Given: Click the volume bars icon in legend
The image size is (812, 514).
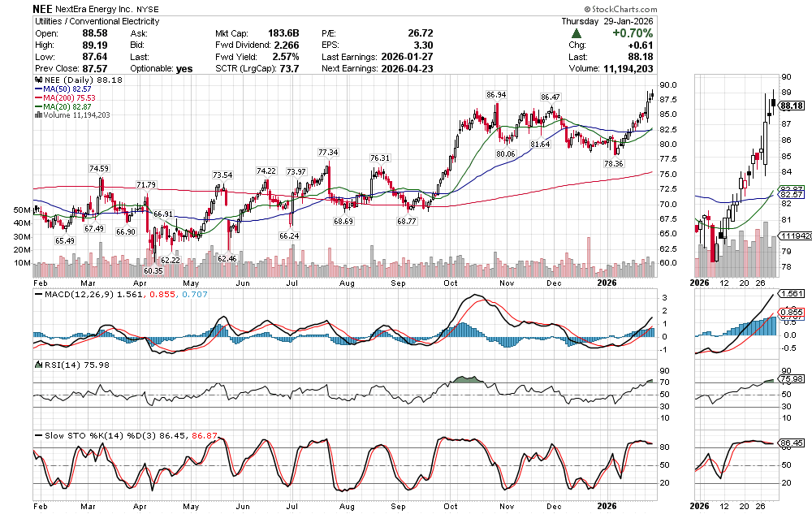Looking at the screenshot, I should tap(37, 115).
